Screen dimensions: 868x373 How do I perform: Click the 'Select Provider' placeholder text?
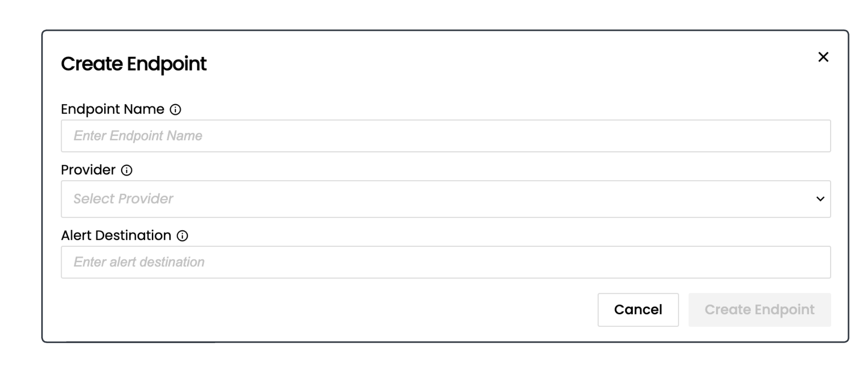click(x=123, y=199)
